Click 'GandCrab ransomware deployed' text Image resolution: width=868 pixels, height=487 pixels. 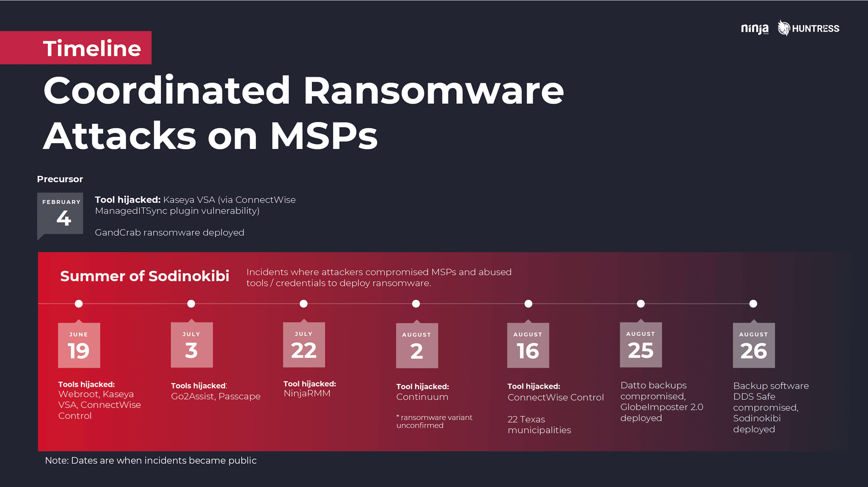pyautogui.click(x=170, y=232)
